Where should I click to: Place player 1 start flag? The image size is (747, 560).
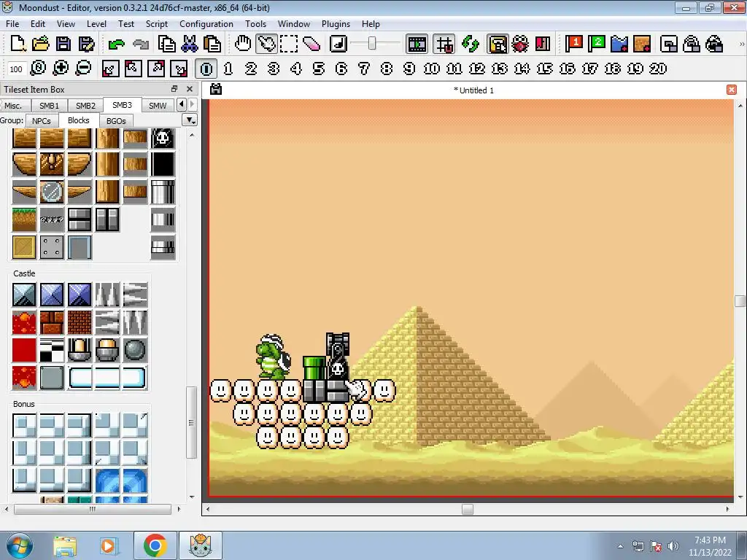(x=573, y=44)
